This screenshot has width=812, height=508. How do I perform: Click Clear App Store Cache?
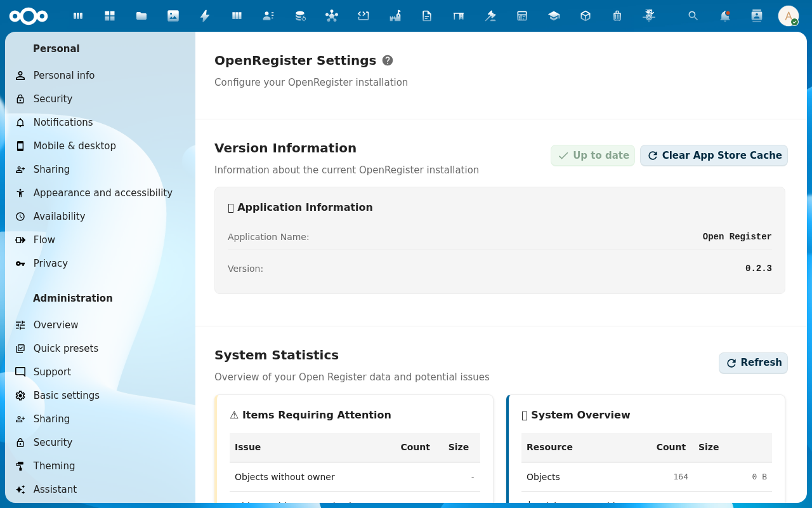(714, 156)
